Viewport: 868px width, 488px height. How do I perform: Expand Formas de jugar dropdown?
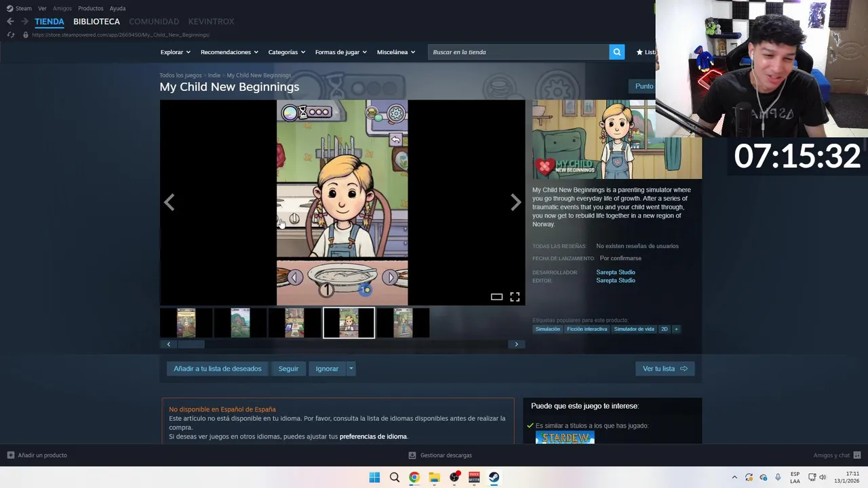click(x=340, y=52)
